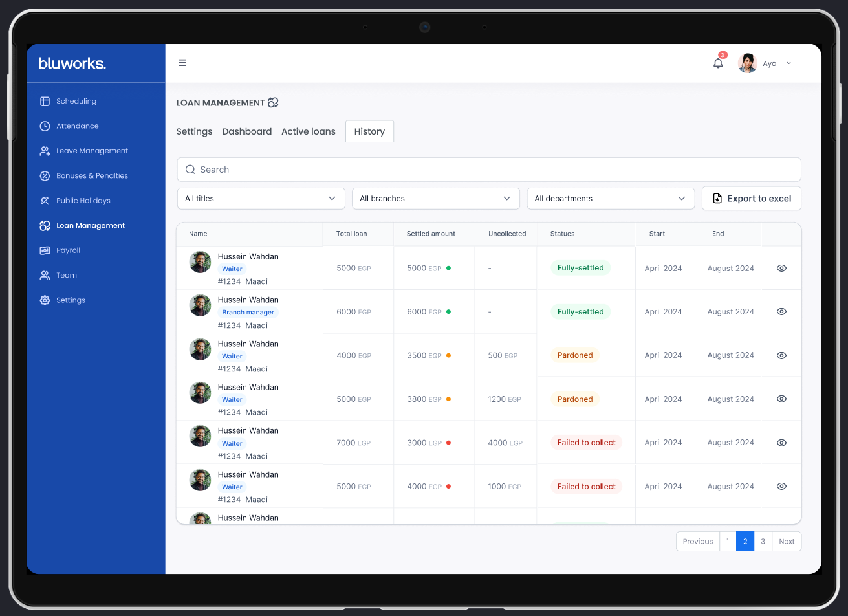Click the eye icon for the 4000 EGP loan

tap(781, 355)
